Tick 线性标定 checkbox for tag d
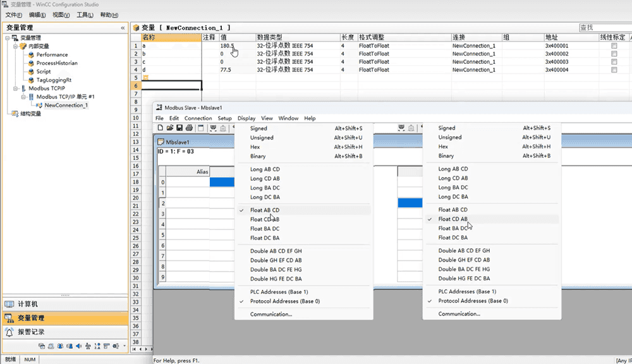This screenshot has height=364, width=632. 614,70
